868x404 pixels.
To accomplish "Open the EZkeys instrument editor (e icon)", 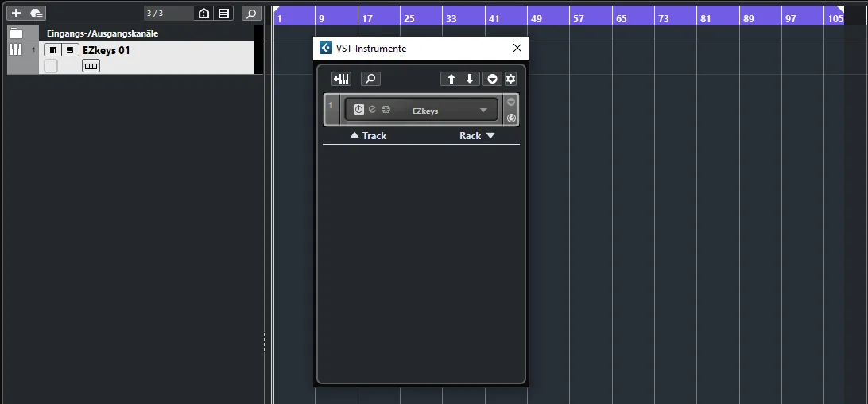I will click(372, 110).
